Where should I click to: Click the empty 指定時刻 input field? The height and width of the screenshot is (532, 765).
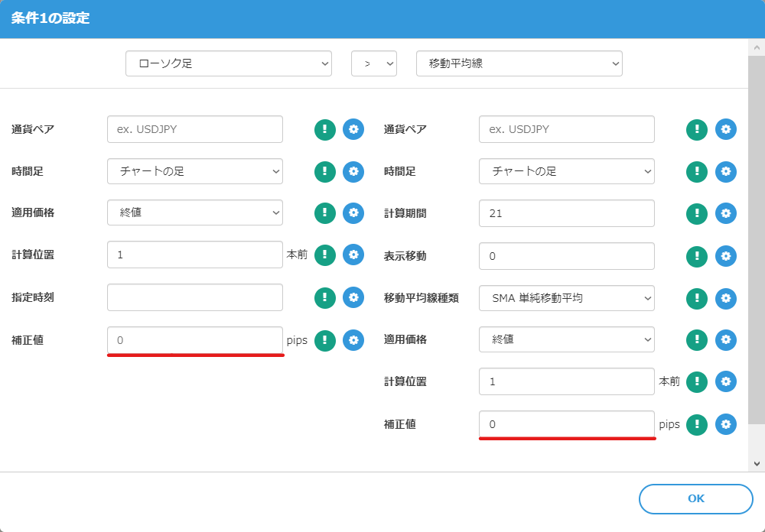coord(194,297)
